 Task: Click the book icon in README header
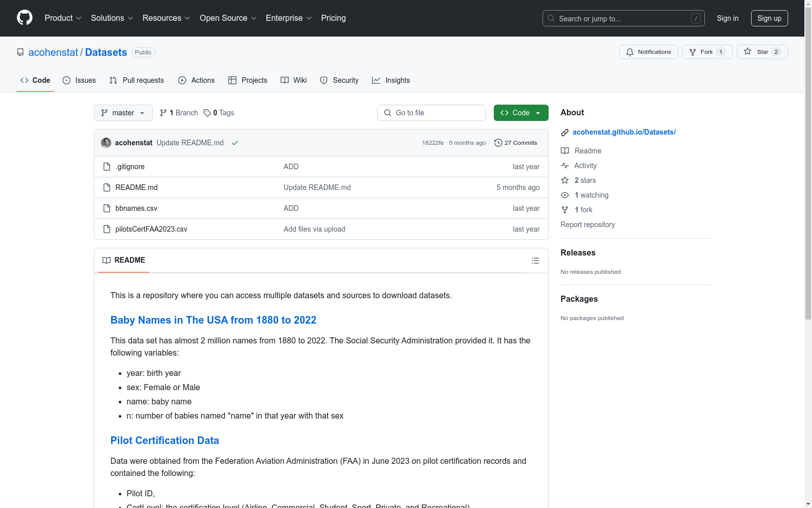click(107, 260)
